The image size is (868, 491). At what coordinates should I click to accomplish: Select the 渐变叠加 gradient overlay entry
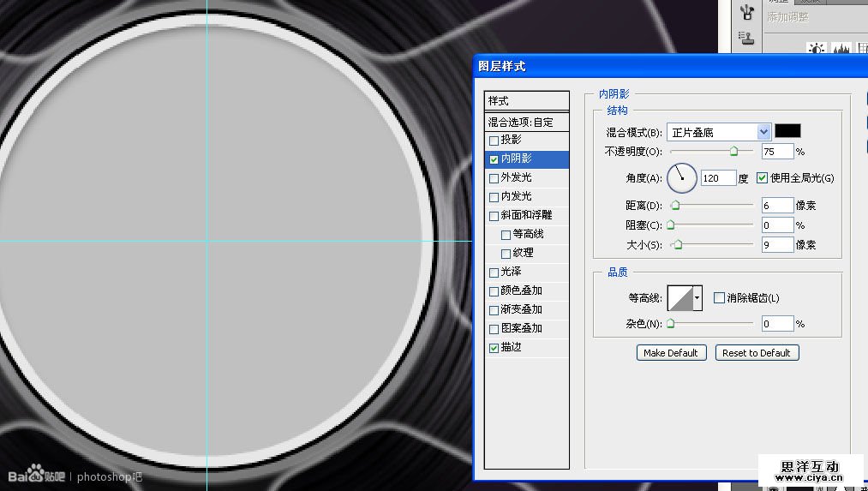[521, 309]
